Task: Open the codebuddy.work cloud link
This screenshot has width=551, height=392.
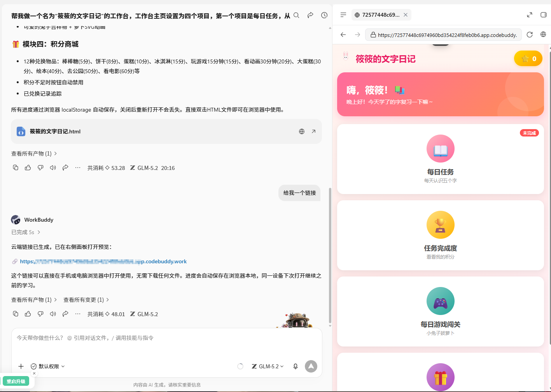Action: click(x=103, y=261)
